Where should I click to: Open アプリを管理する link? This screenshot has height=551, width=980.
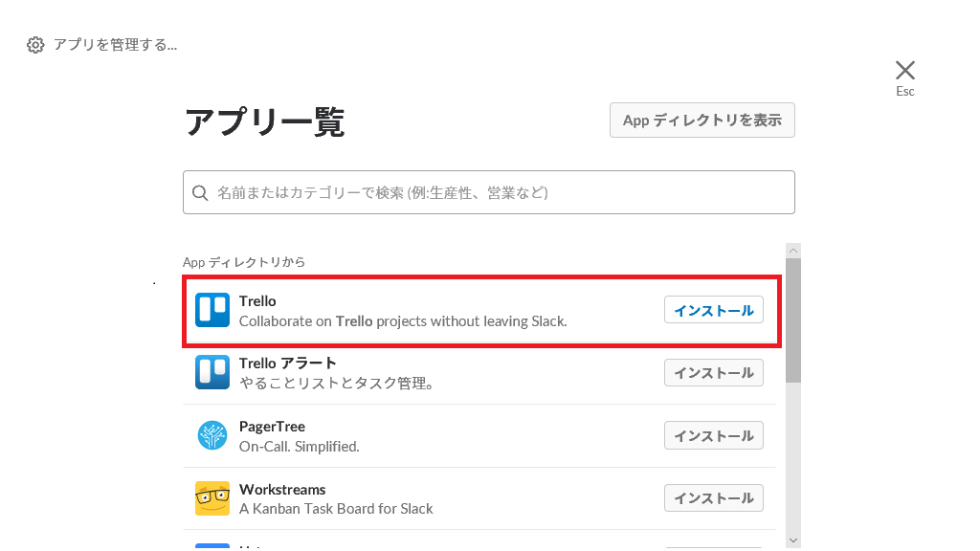[x=115, y=45]
